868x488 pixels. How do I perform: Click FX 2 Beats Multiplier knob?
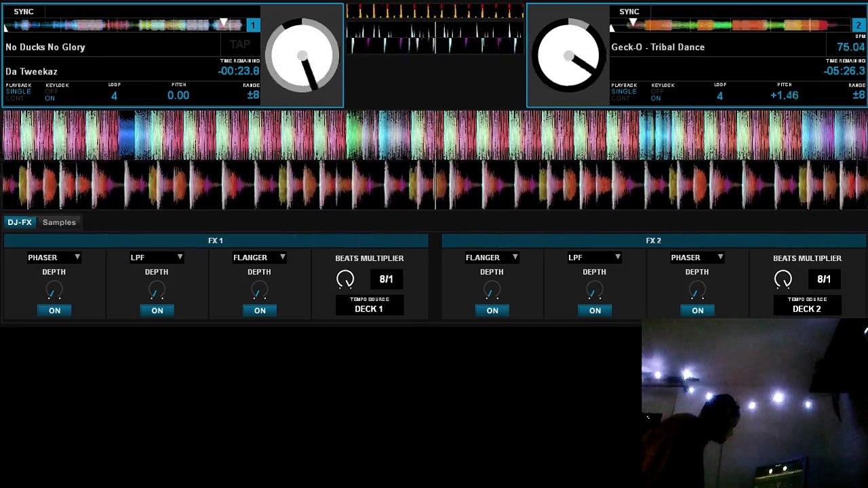coord(783,279)
